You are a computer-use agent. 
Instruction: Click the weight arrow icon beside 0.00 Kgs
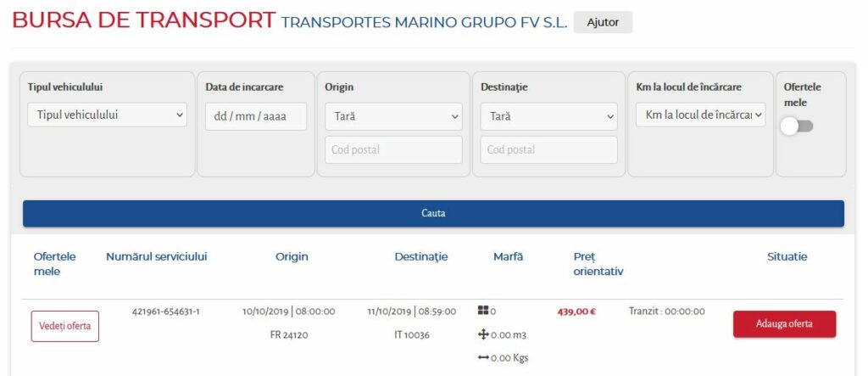coord(483,357)
